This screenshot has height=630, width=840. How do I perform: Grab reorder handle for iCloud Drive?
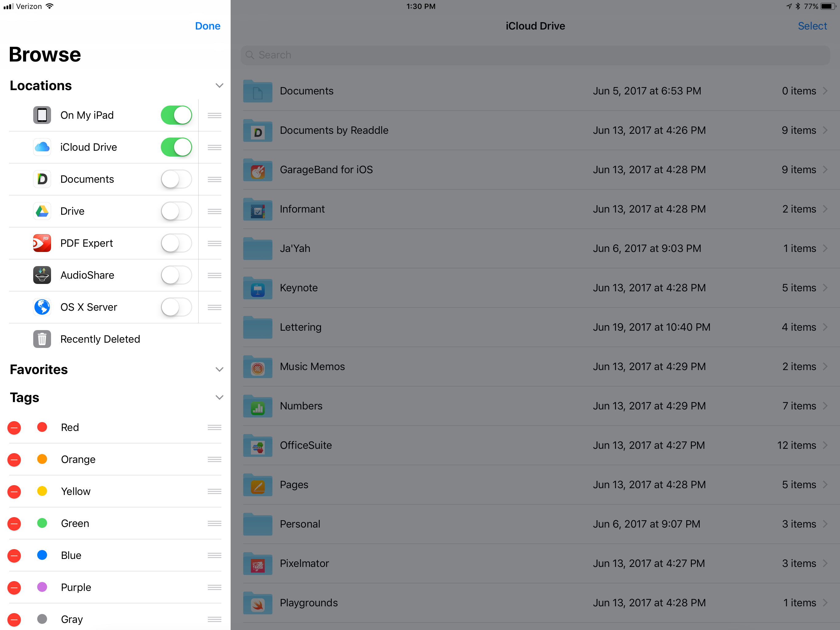pyautogui.click(x=215, y=147)
